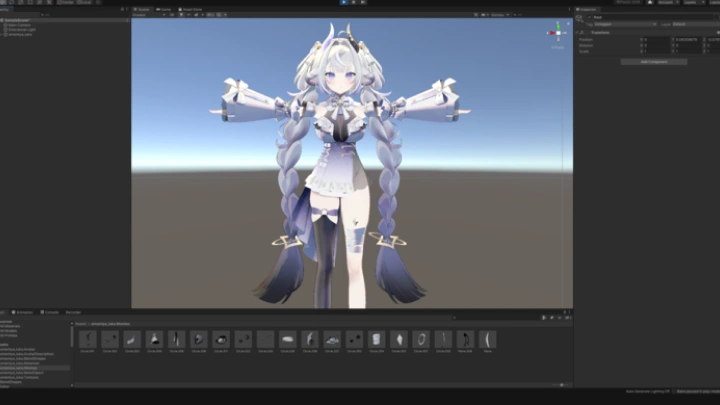This screenshot has width=720, height=405.
Task: Open the Account dropdown
Action: [668, 2]
